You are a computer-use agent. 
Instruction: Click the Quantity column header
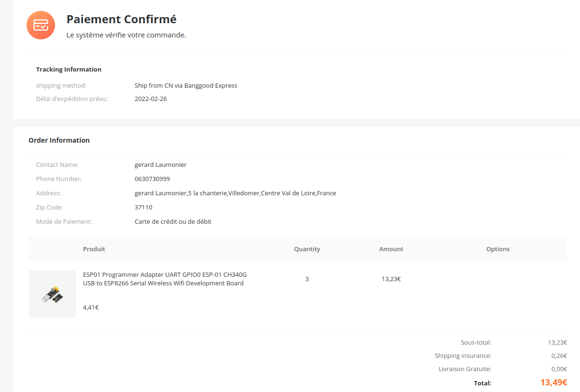(307, 249)
